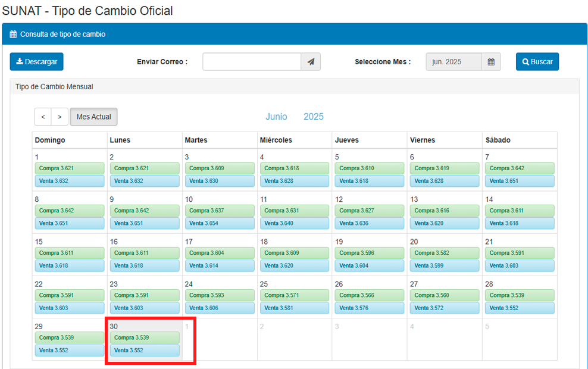Click the Descargar download button

[x=36, y=61]
